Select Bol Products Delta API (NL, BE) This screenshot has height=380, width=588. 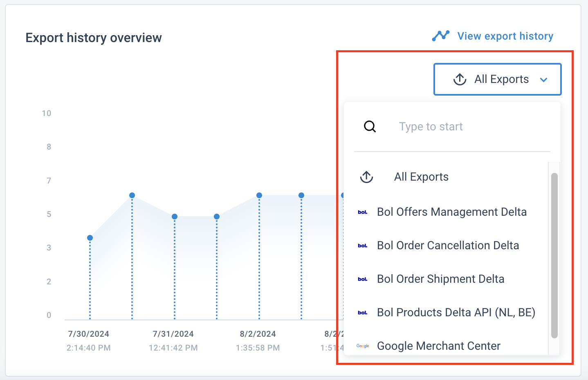pyautogui.click(x=456, y=313)
